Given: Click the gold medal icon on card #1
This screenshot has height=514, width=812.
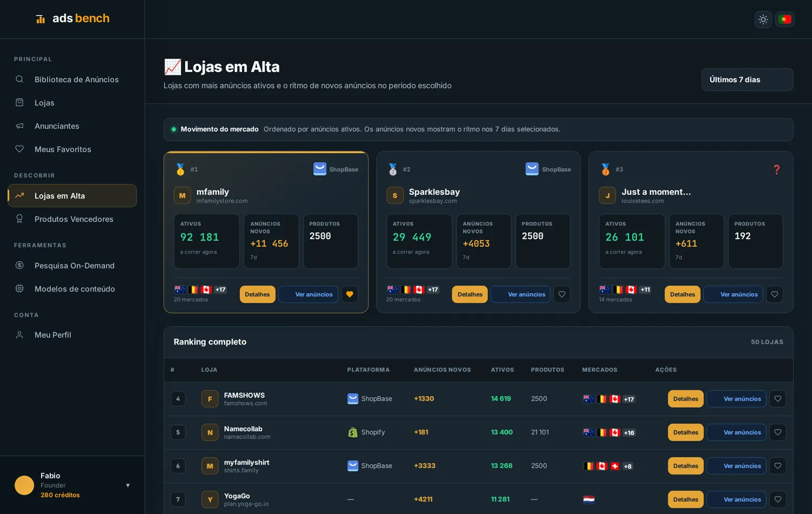Looking at the screenshot, I should [180, 169].
